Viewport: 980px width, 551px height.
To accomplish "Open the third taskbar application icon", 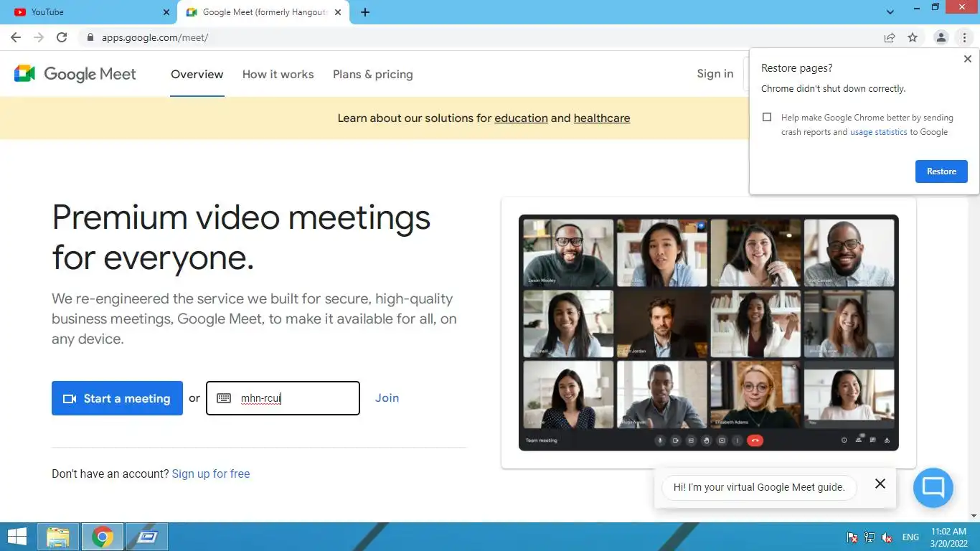I will tap(147, 537).
